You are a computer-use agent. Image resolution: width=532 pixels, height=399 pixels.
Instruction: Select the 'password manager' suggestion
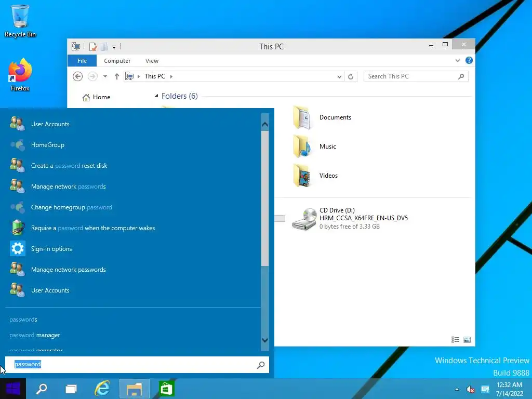[35, 335]
